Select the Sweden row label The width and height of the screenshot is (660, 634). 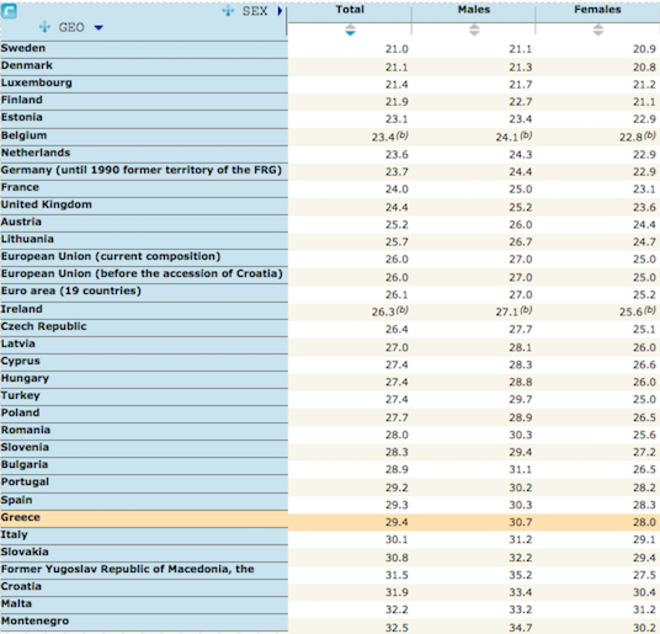tap(23, 47)
